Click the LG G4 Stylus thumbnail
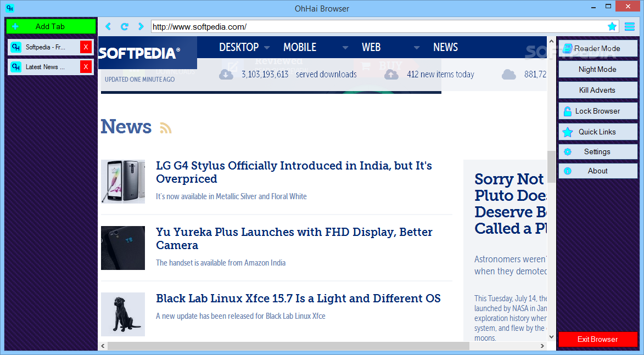This screenshot has width=644, height=355. point(123,182)
